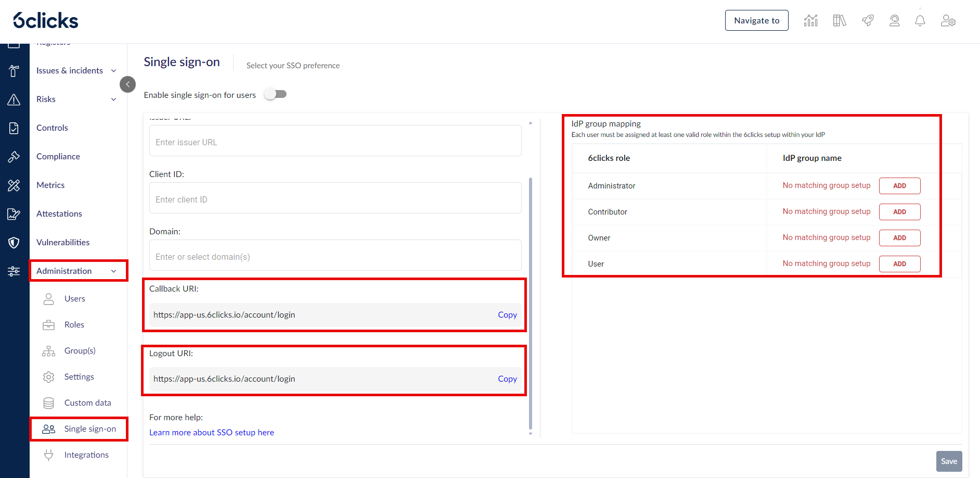Go to Custom data under Administration
This screenshot has height=478, width=980.
tap(88, 403)
